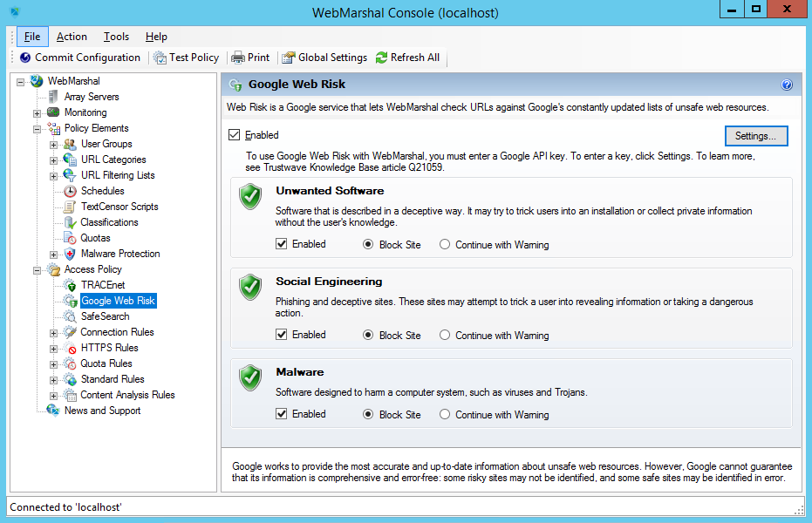The height and width of the screenshot is (523, 812).
Task: Click the Commit Configuration toolbar icon
Action: pos(25,58)
